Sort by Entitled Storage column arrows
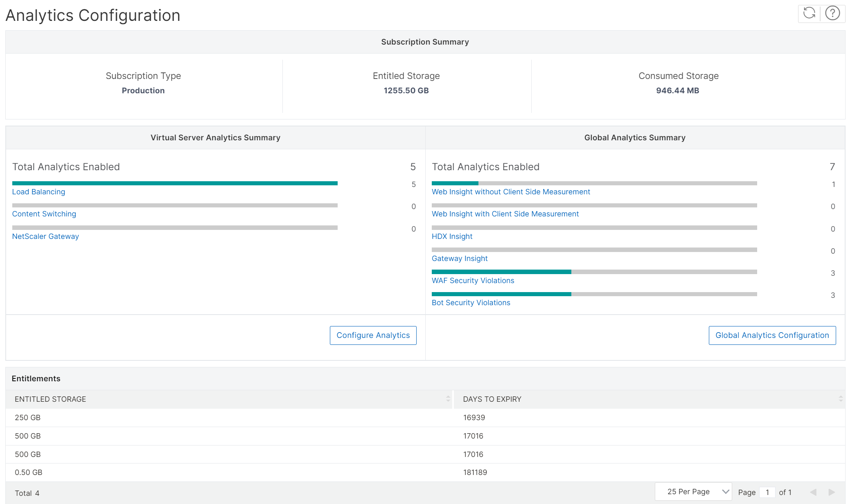 pos(448,399)
